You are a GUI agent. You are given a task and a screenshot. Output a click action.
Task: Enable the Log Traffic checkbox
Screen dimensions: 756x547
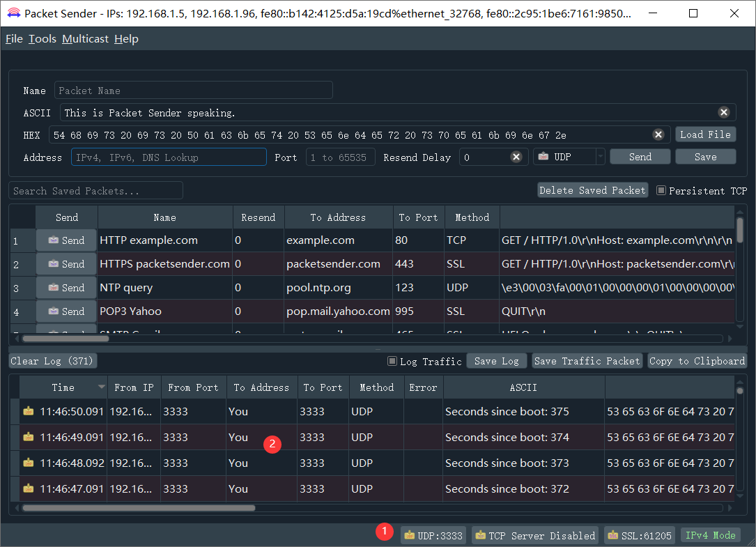click(x=392, y=361)
